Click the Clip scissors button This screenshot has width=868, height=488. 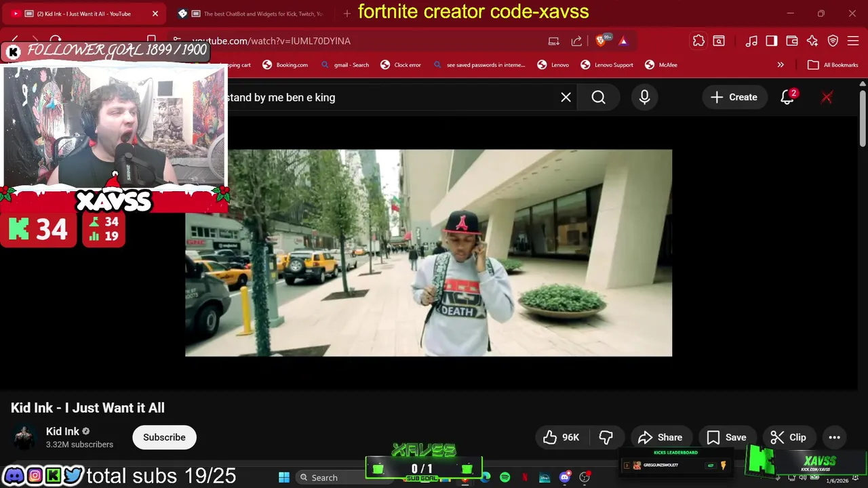(789, 438)
